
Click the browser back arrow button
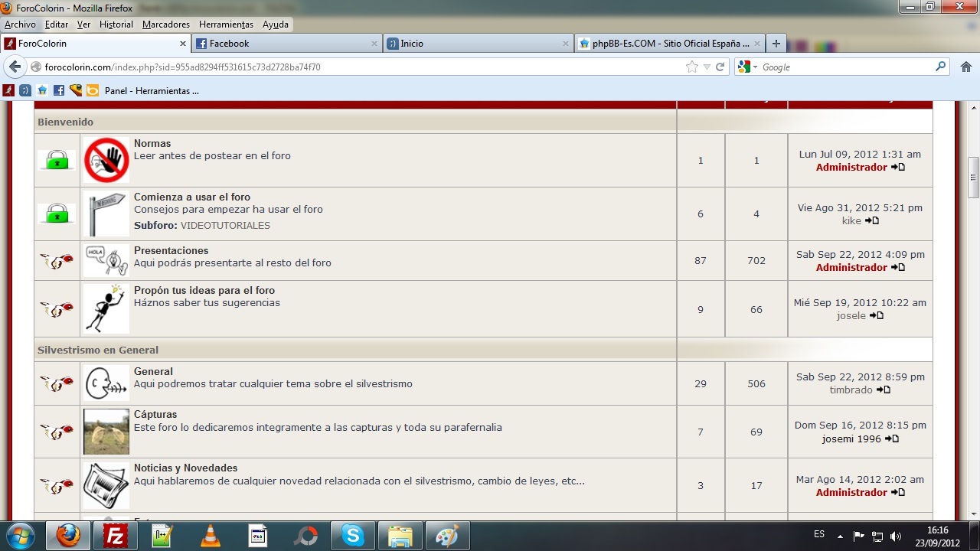coord(15,67)
